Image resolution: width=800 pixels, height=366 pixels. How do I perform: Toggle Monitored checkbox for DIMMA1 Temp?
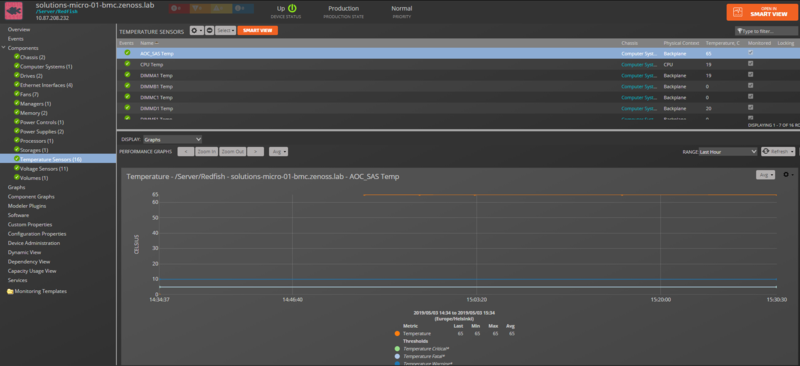click(x=751, y=75)
